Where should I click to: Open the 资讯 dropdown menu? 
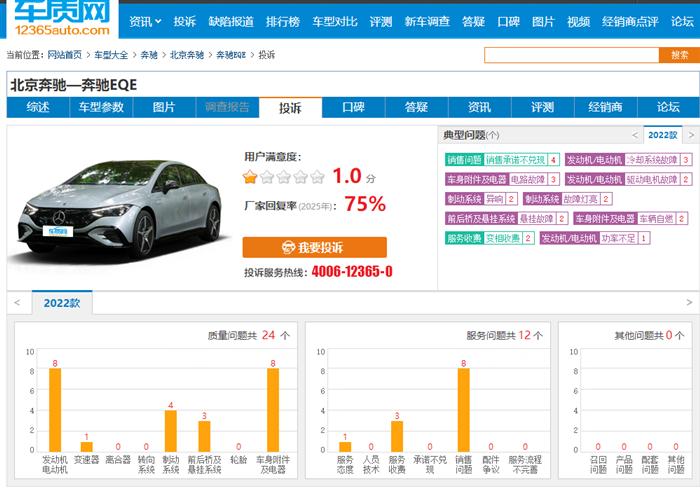click(145, 21)
